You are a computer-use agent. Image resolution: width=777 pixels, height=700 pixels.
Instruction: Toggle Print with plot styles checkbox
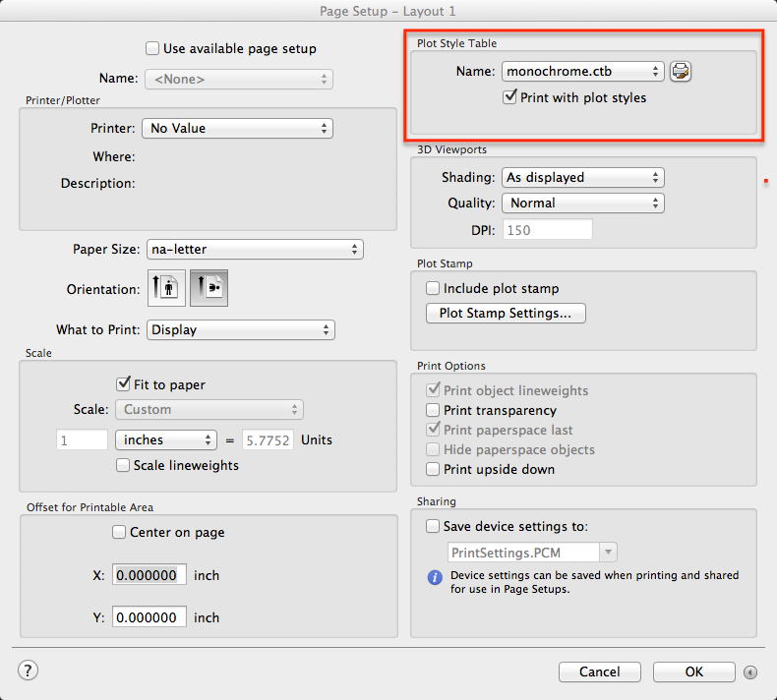[509, 97]
